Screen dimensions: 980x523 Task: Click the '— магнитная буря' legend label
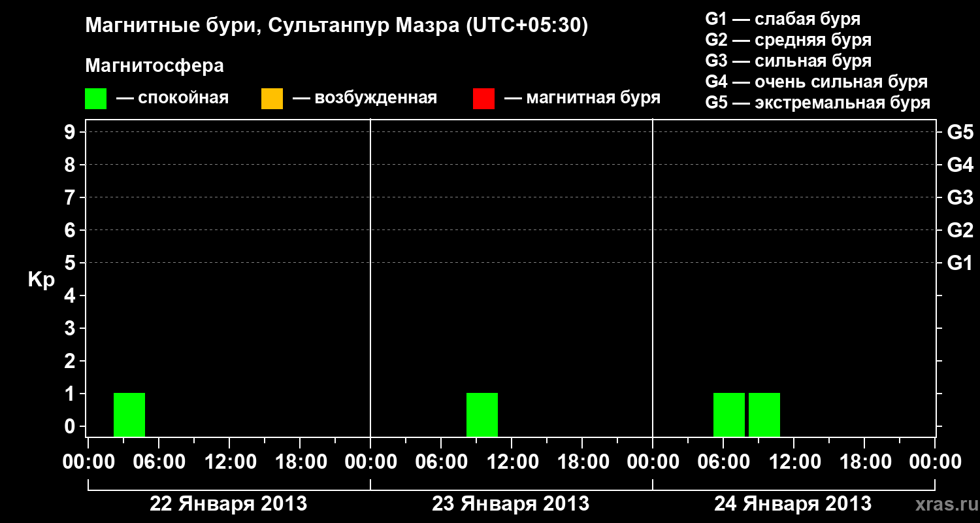(x=582, y=98)
